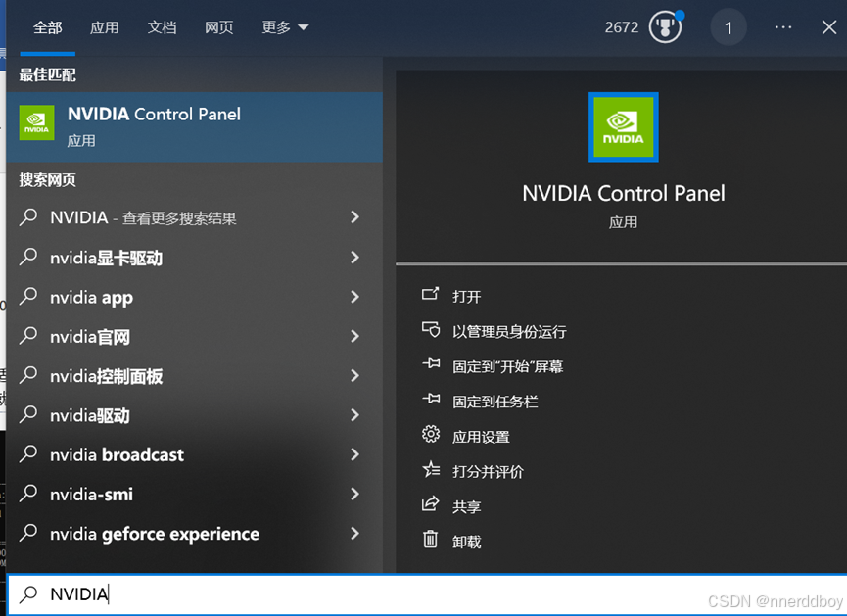Click small NVIDIA logo icon in best match
Viewport: 847px width, 616px height.
[x=37, y=122]
